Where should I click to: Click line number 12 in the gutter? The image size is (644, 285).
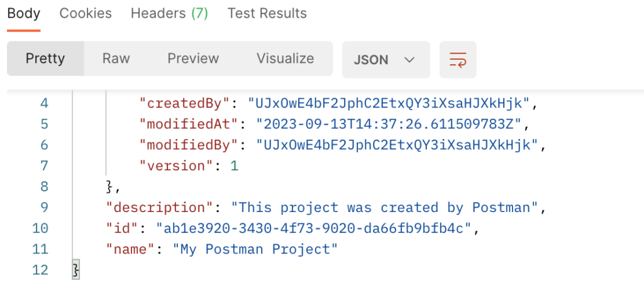(x=40, y=270)
